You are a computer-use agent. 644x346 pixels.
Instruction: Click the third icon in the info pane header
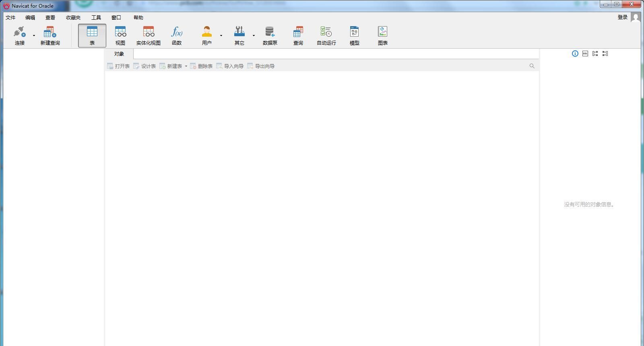[x=595, y=54]
